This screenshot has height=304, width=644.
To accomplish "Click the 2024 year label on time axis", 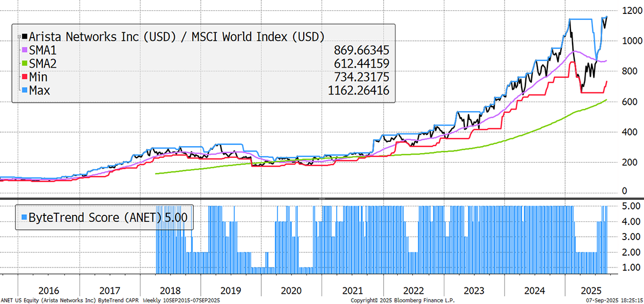I will [x=535, y=291].
